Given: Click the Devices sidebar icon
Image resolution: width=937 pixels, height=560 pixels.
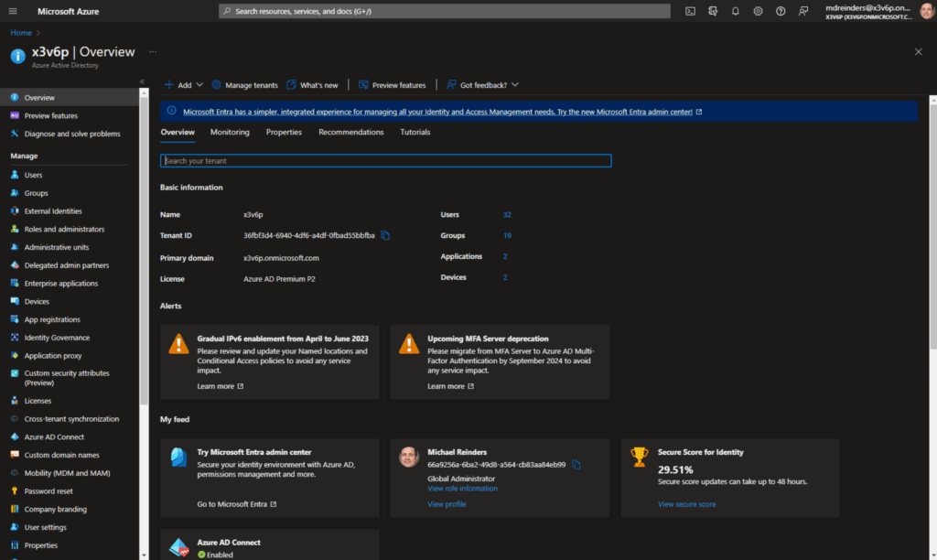Looking at the screenshot, I should click(x=15, y=301).
